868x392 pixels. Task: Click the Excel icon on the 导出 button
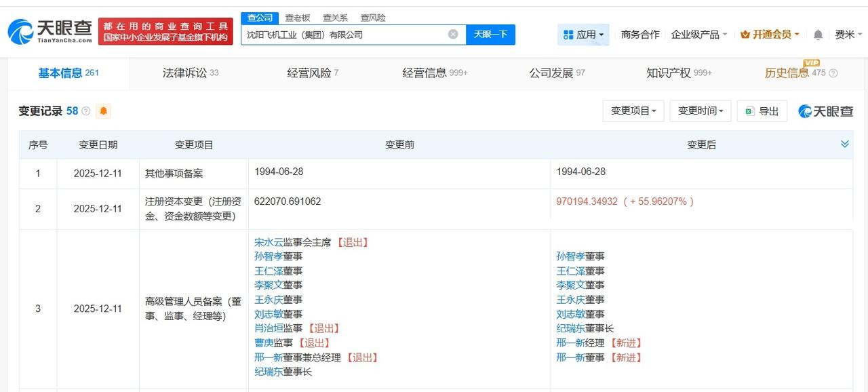click(x=750, y=111)
